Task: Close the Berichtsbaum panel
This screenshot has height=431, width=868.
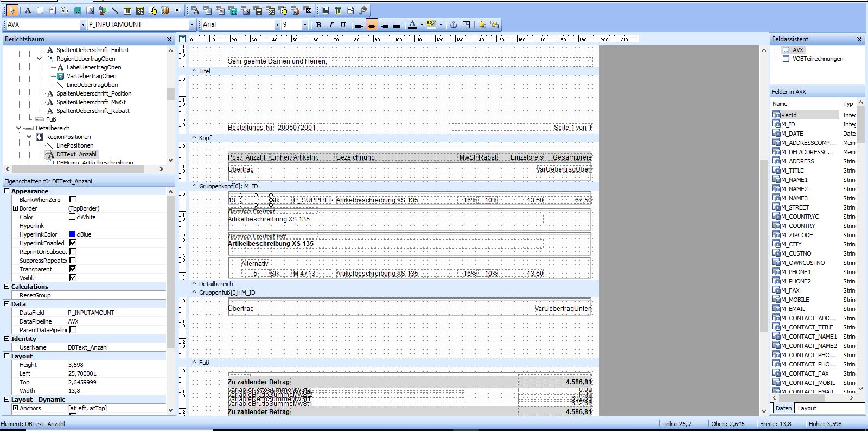Action: [169, 39]
